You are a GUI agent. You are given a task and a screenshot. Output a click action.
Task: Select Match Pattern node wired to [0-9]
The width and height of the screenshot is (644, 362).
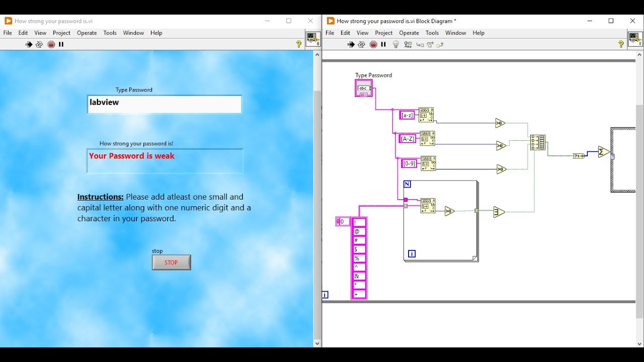[428, 163]
